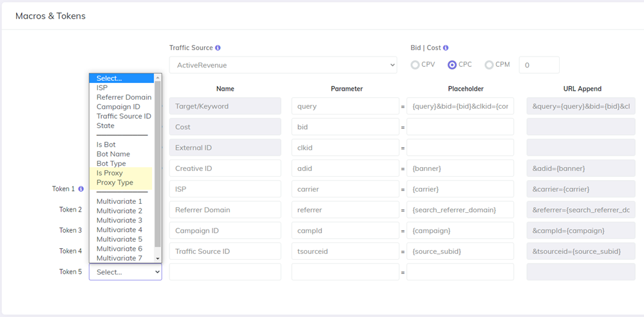Click the info icon next to Bid | Cost

(x=446, y=48)
